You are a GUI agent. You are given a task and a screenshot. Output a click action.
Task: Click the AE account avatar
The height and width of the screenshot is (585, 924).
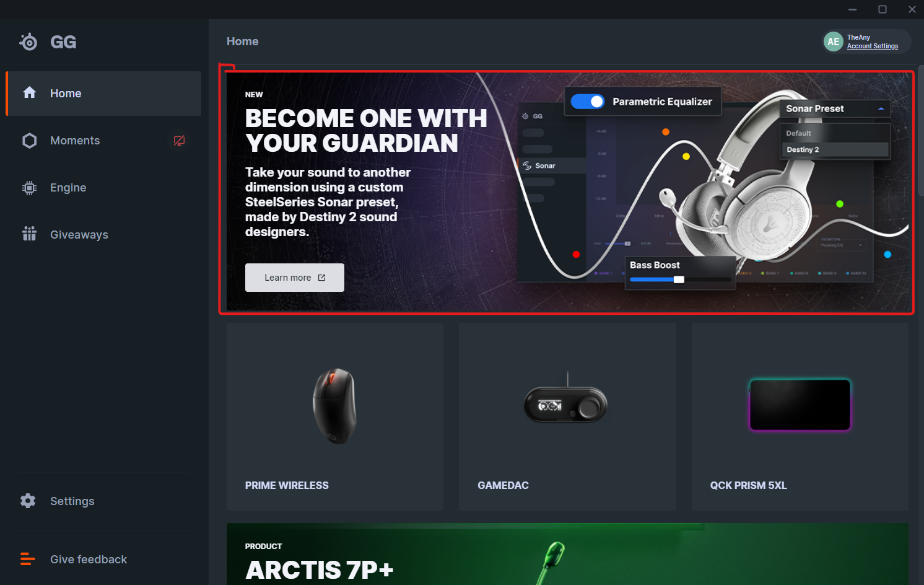point(834,42)
